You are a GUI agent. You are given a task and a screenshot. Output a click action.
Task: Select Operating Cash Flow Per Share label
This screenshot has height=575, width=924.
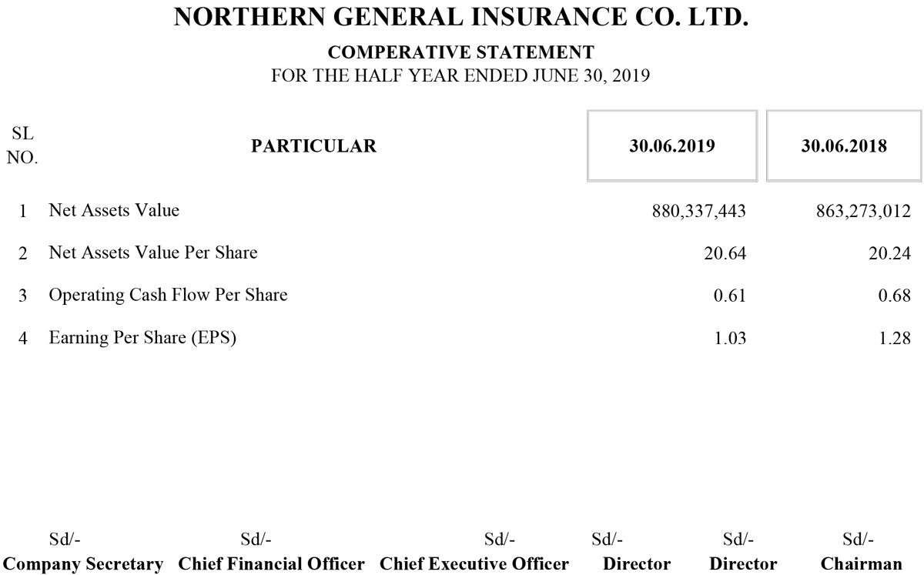168,295
